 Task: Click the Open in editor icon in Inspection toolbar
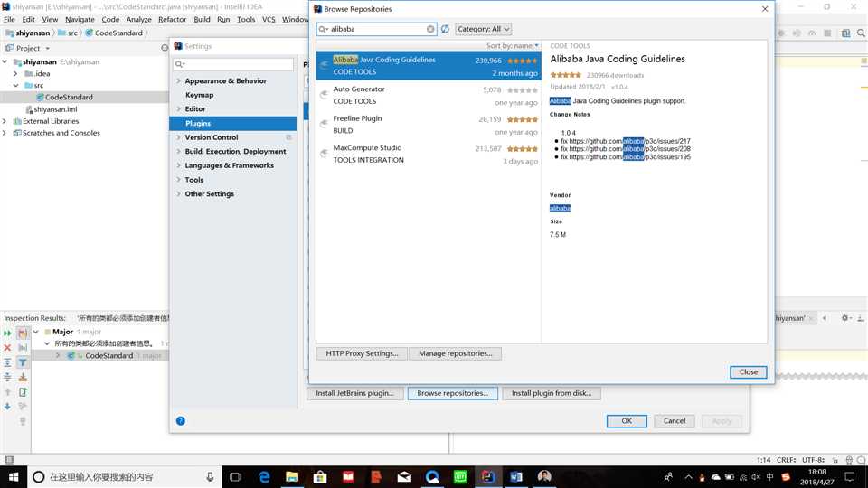pyautogui.click(x=23, y=391)
